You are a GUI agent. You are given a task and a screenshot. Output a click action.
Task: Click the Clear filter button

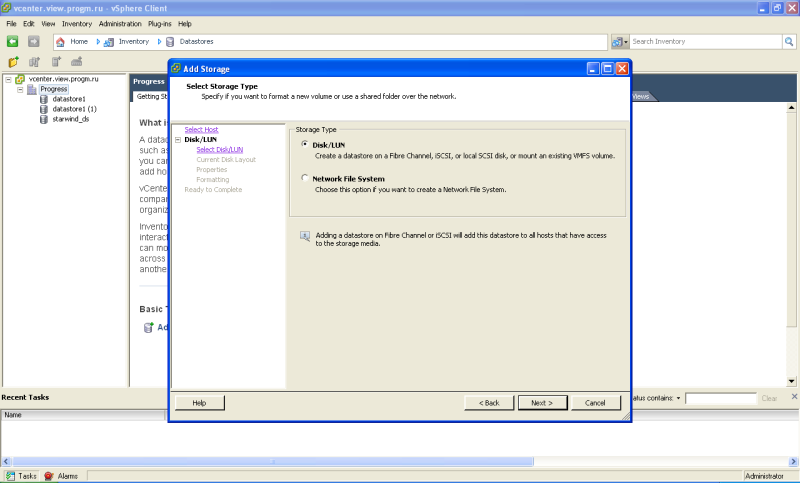(769, 398)
